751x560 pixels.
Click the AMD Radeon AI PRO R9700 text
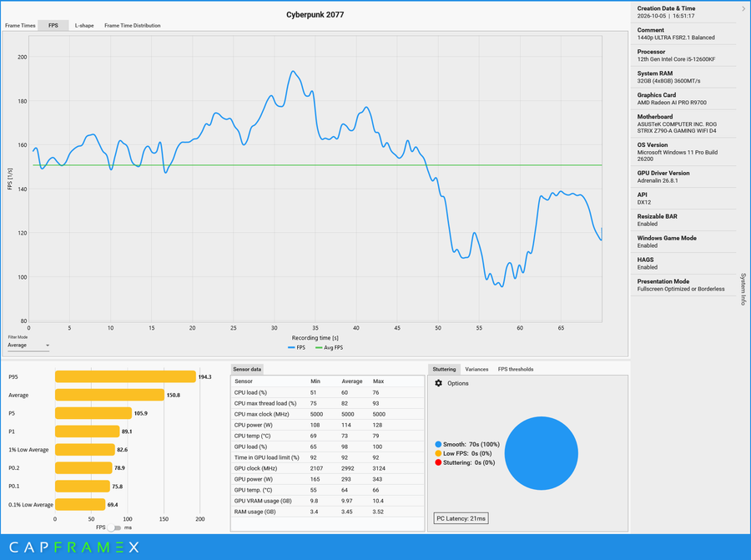tap(672, 103)
